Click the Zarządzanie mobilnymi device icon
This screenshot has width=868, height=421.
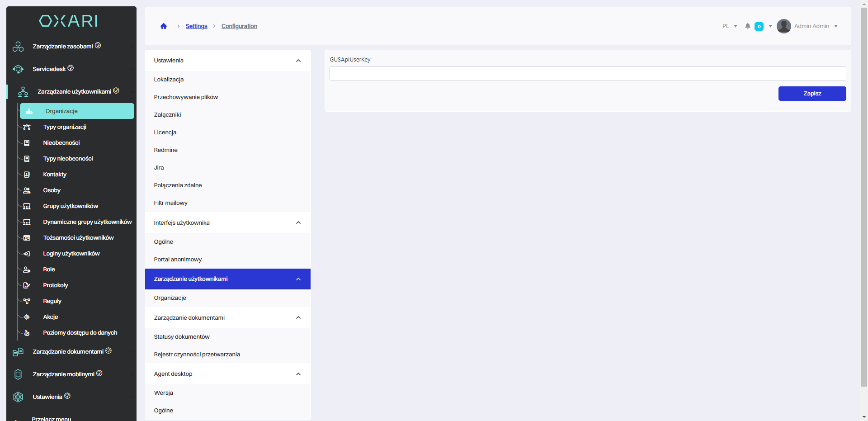click(x=18, y=374)
